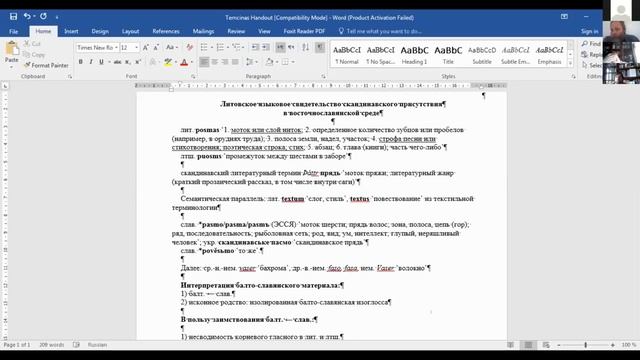Screen dimensions: 640x360
Task: Apply the Heading 1 style
Action: tap(414, 55)
